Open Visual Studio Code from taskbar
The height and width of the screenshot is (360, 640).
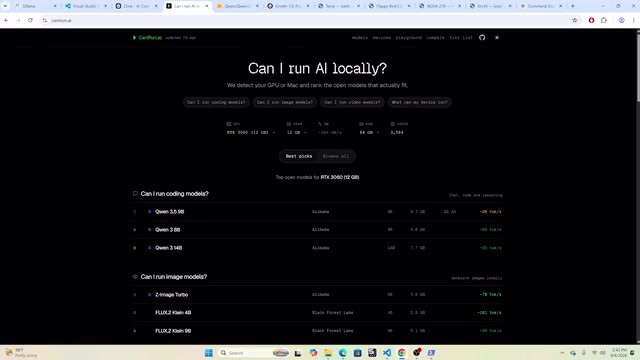point(387,353)
